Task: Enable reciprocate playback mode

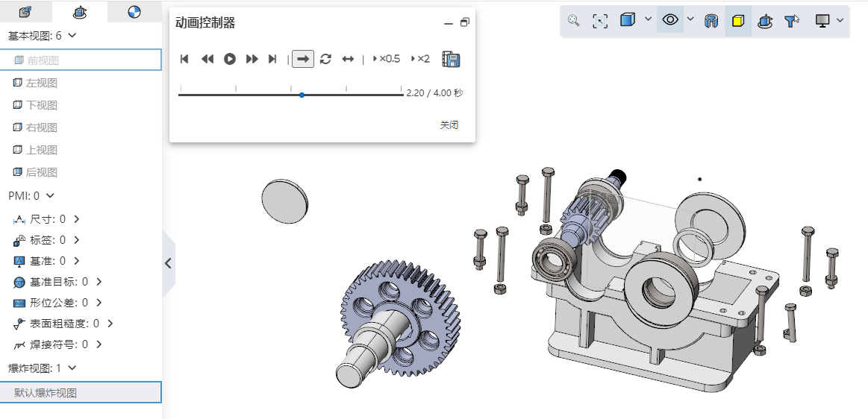Action: click(x=348, y=59)
